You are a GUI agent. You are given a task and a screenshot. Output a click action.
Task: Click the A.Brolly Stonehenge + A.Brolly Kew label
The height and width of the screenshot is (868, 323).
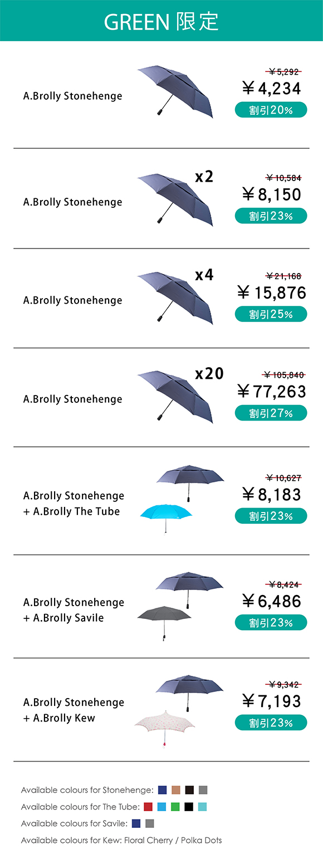click(x=74, y=710)
